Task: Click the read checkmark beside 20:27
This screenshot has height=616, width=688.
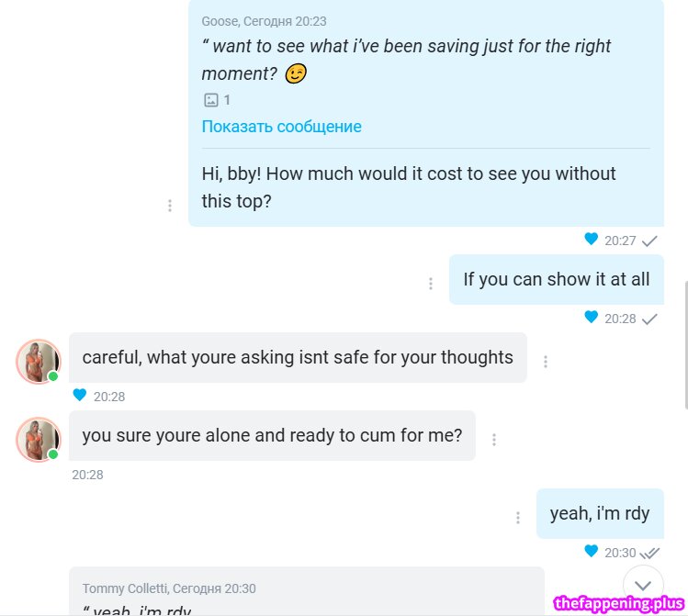Action: (x=649, y=241)
